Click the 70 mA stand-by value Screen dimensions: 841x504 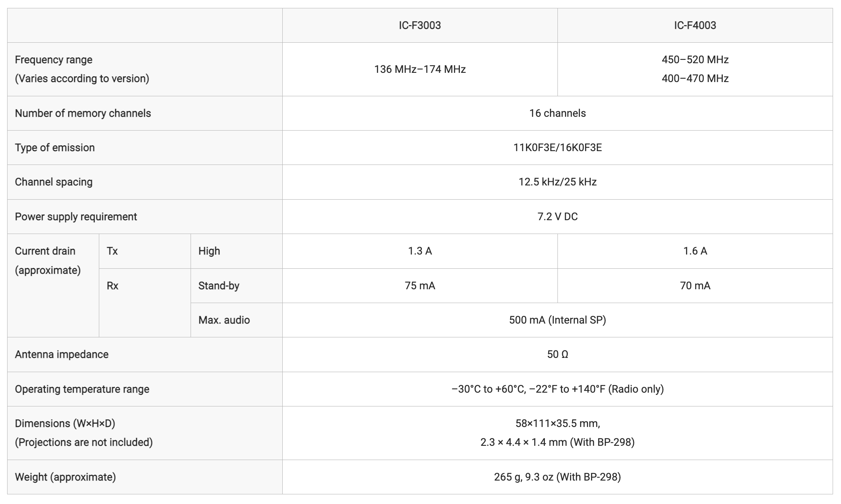tap(695, 285)
